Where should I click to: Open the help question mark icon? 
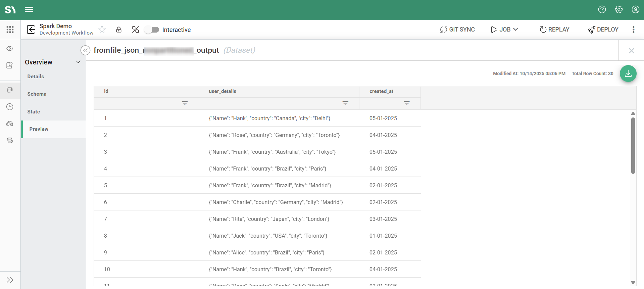tap(602, 10)
